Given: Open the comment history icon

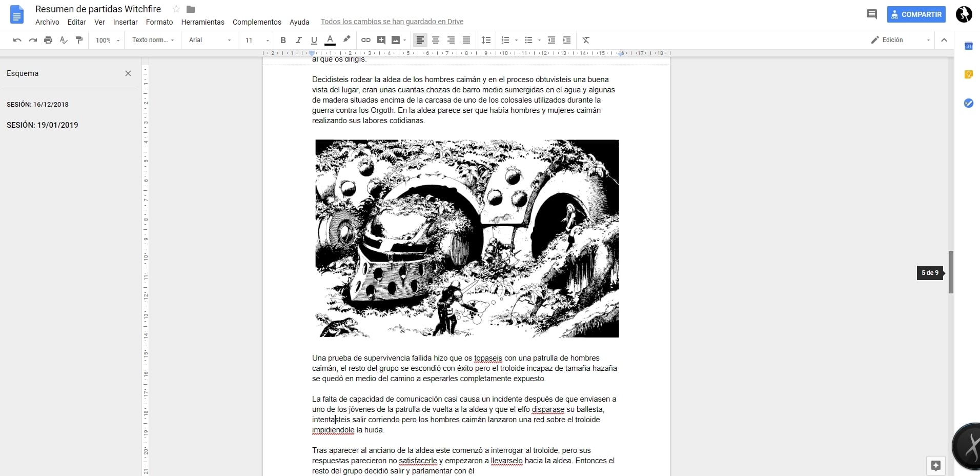Looking at the screenshot, I should click(871, 14).
